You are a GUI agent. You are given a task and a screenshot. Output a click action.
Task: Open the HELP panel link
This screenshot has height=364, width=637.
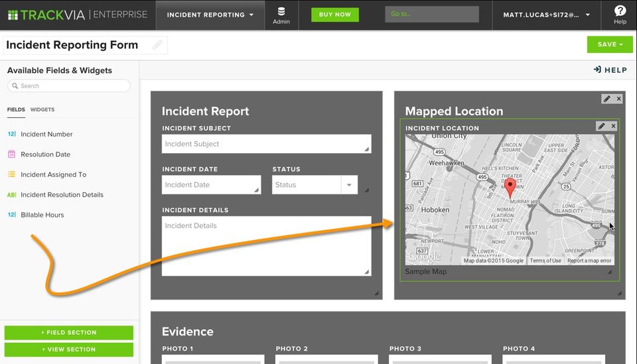(610, 70)
